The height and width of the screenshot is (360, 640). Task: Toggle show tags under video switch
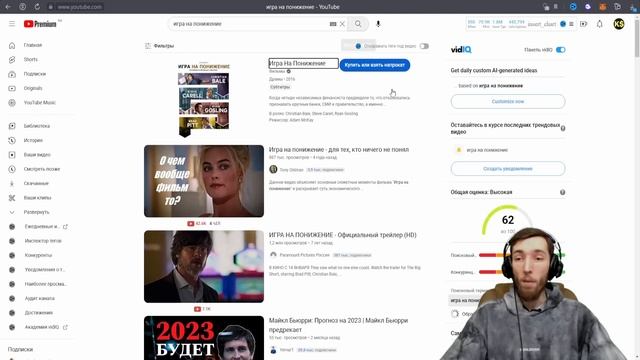tap(424, 46)
